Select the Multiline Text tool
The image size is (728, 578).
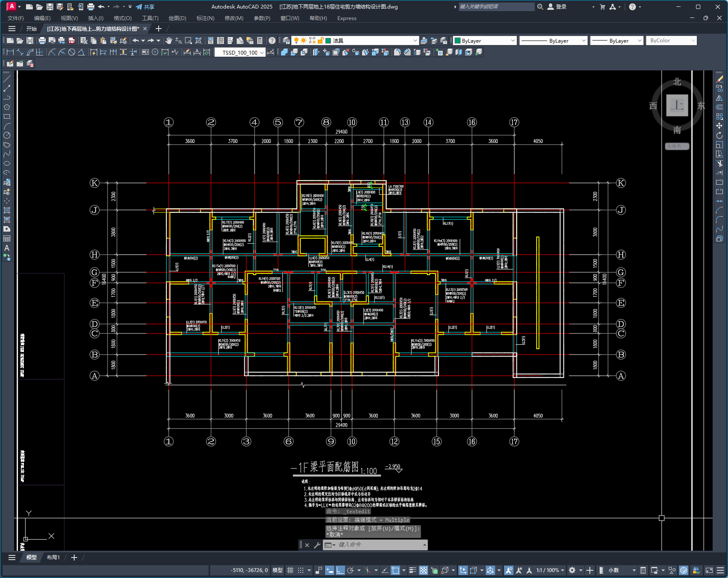point(7,248)
